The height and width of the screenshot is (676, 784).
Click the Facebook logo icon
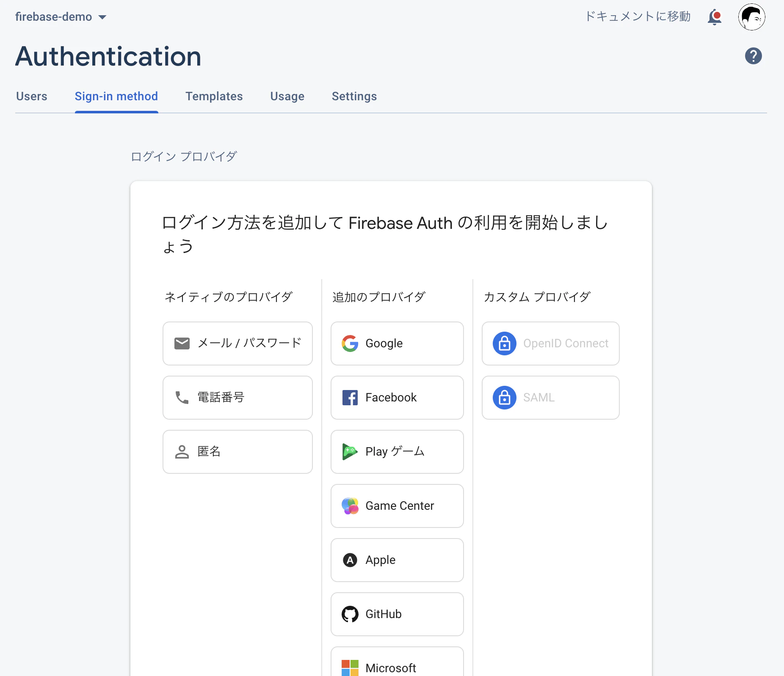[350, 398]
